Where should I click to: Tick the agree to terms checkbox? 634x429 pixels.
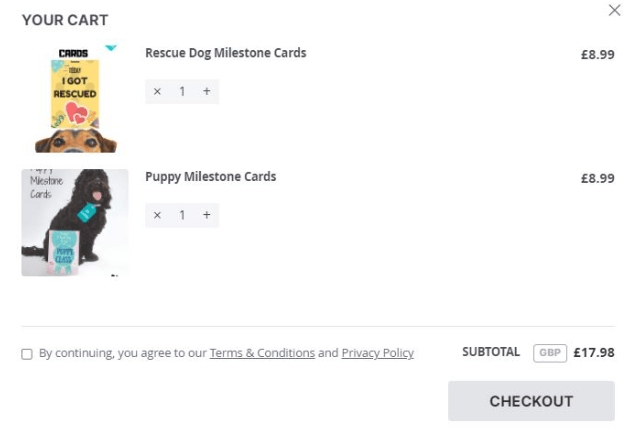[27, 354]
